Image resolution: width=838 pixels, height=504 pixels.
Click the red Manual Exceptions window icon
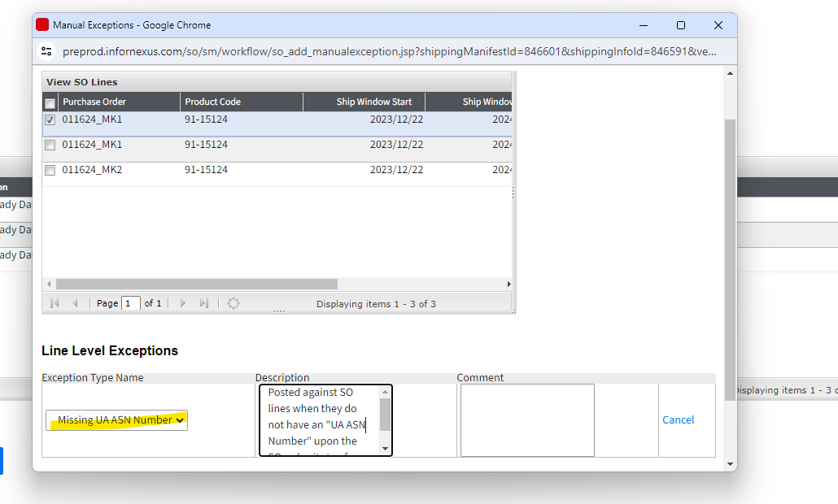click(x=42, y=24)
